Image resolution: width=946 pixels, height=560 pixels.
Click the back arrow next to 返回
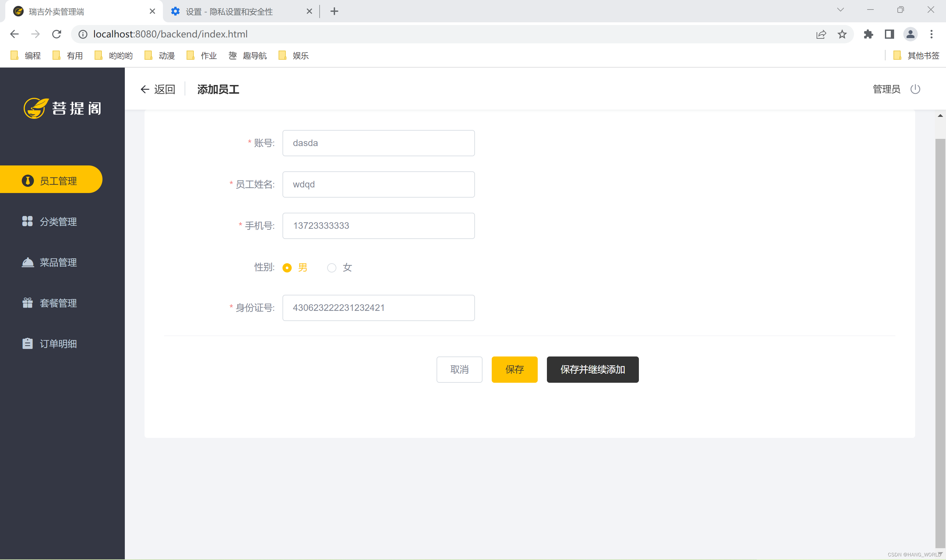tap(145, 89)
